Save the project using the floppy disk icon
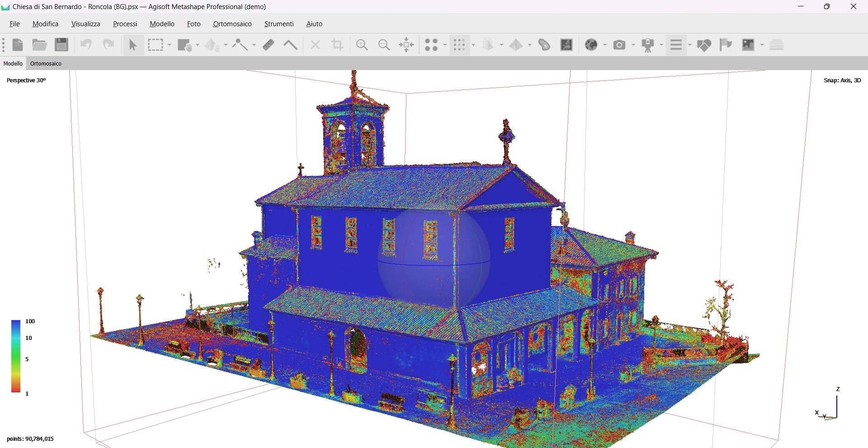 coord(61,45)
